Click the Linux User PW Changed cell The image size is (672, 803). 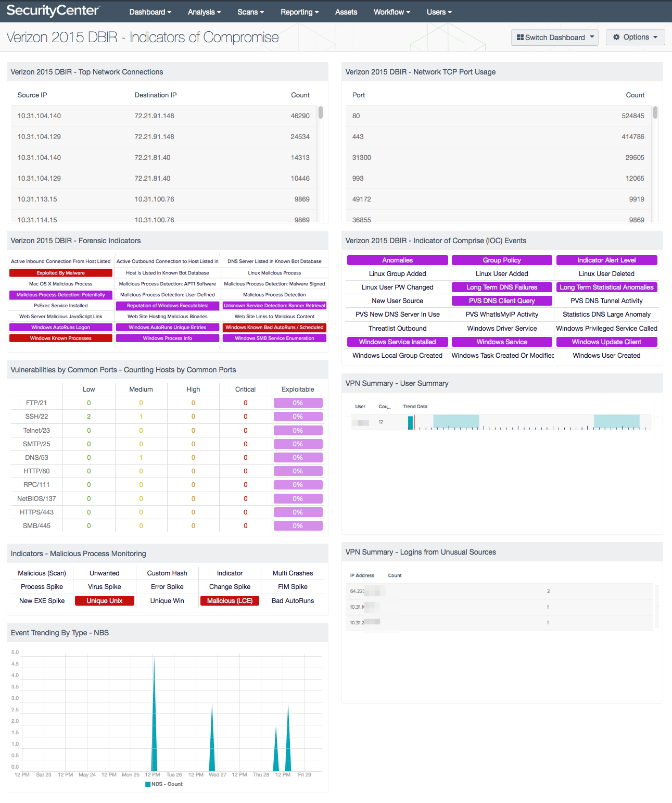click(398, 287)
